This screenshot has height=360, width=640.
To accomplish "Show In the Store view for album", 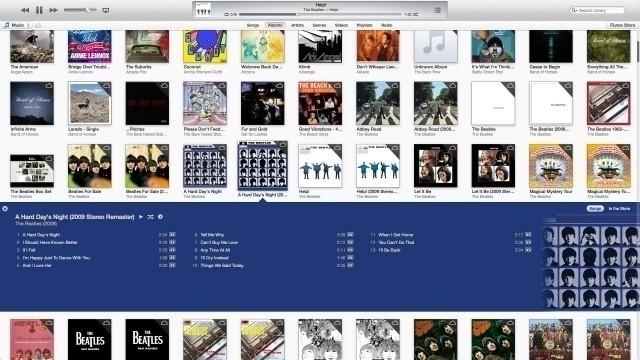I will coord(619,209).
